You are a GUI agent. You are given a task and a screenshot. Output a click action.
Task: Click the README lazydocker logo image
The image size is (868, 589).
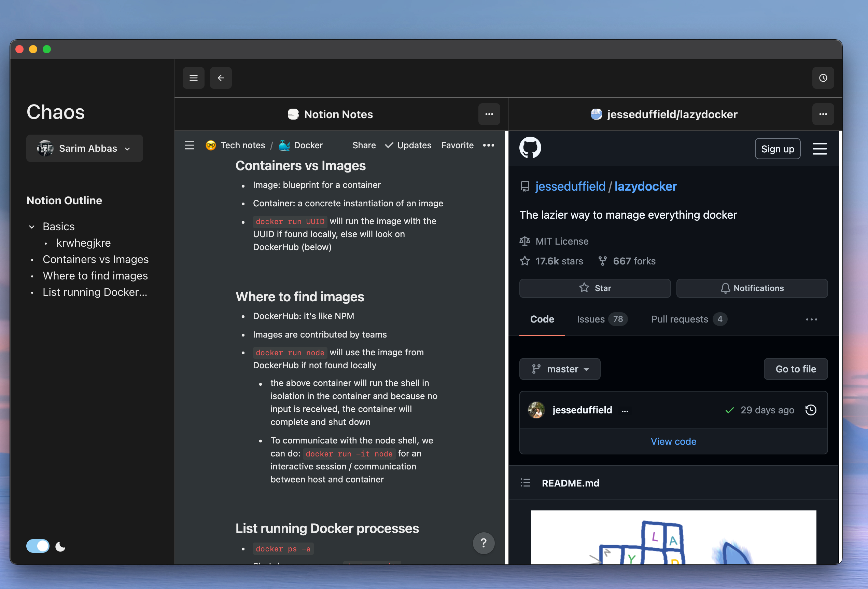click(673, 537)
